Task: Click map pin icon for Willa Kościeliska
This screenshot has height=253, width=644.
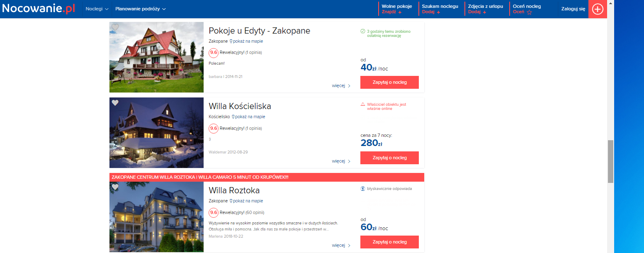Action: tap(233, 117)
